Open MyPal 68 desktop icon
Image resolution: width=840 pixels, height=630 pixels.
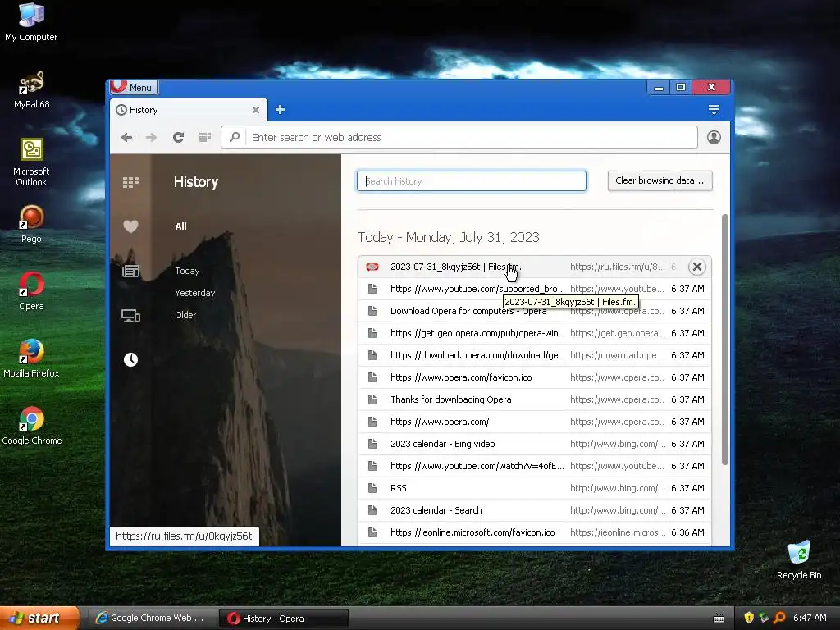click(31, 90)
